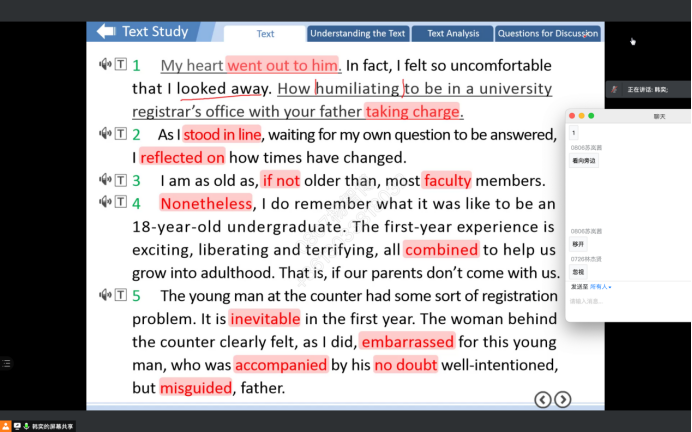Open the Text Analysis tab
692x432 pixels.
click(452, 34)
